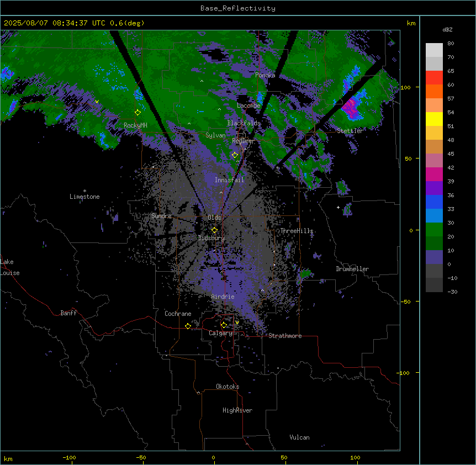Select the Sundre label
Screen dimensions: 476x465
click(161, 216)
